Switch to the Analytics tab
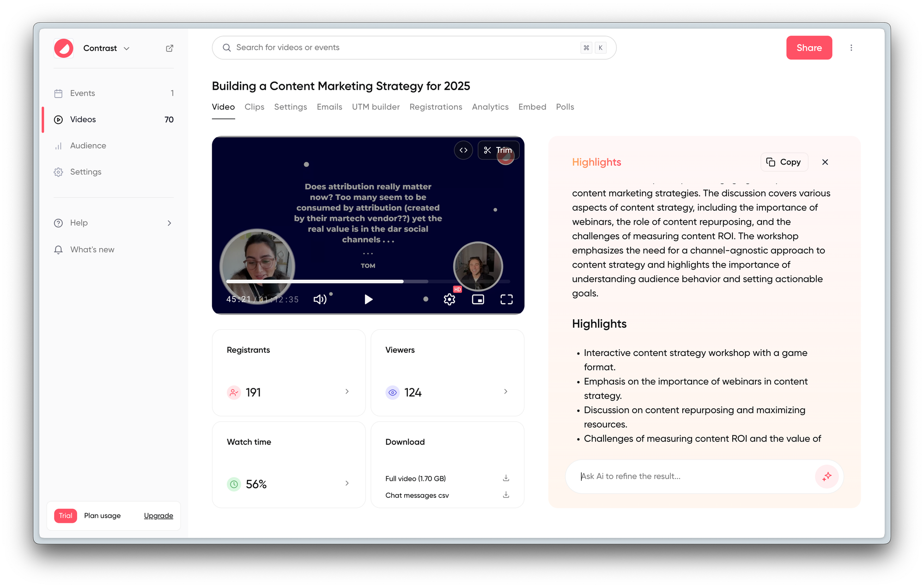 pyautogui.click(x=490, y=107)
